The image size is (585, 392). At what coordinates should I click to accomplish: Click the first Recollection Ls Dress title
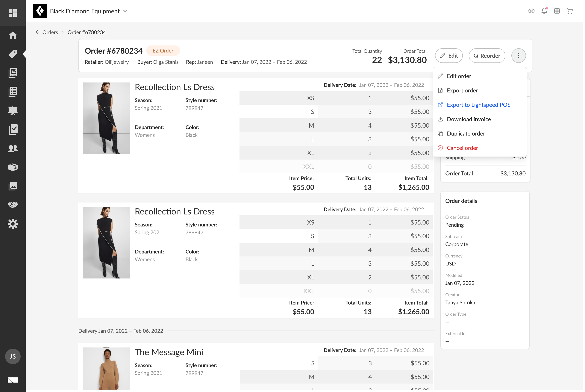(x=175, y=87)
